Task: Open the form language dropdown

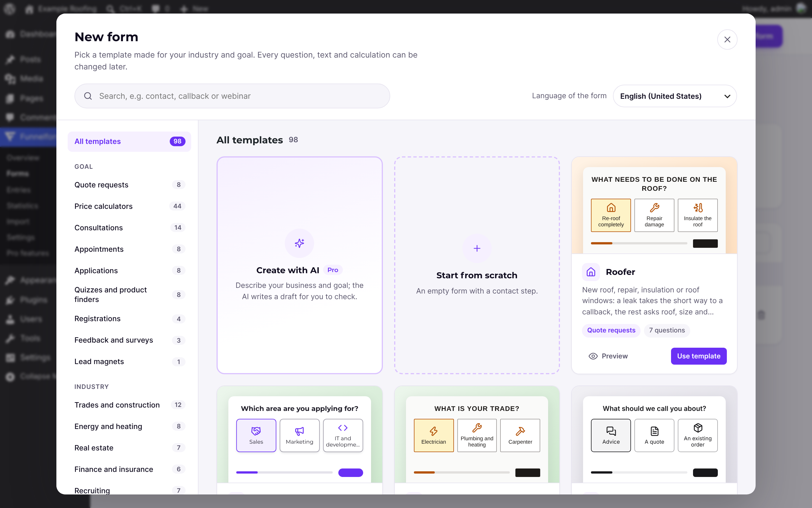Action: pyautogui.click(x=675, y=96)
